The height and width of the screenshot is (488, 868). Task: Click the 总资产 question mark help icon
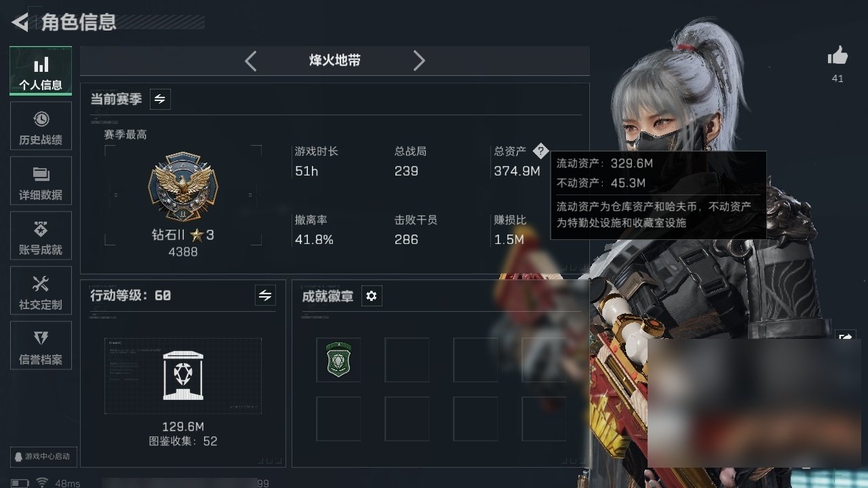click(x=540, y=151)
